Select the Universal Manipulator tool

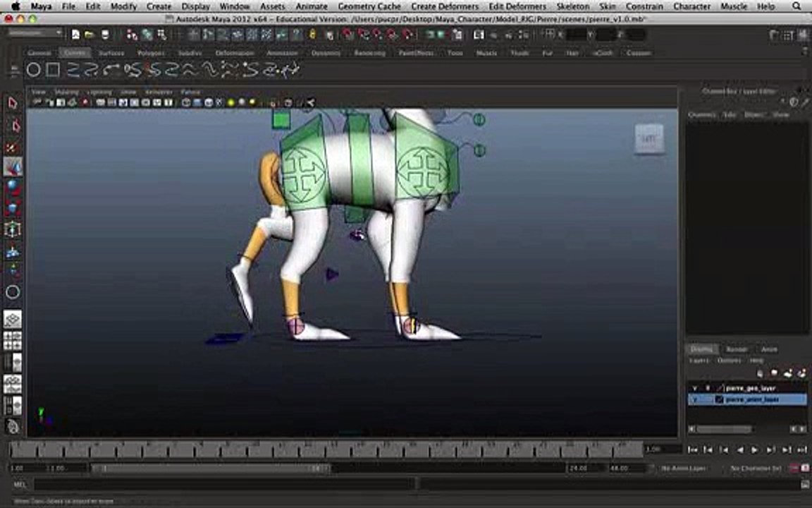pyautogui.click(x=13, y=229)
